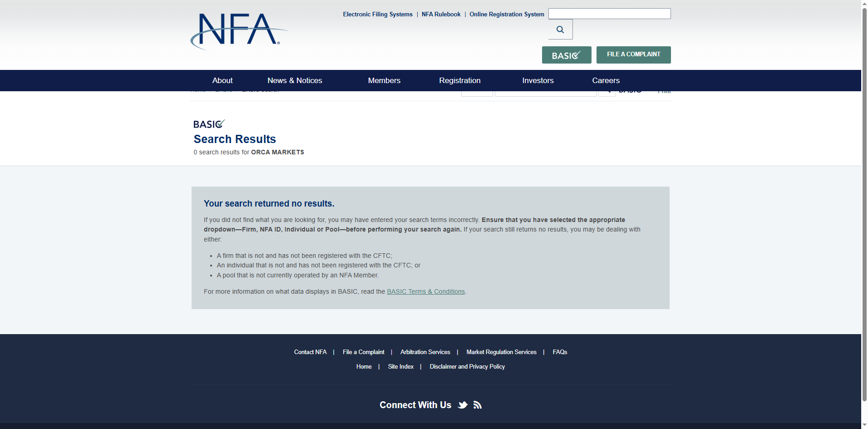Viewport: 868px width, 429px height.
Task: View the FAQs page
Action: (x=560, y=352)
